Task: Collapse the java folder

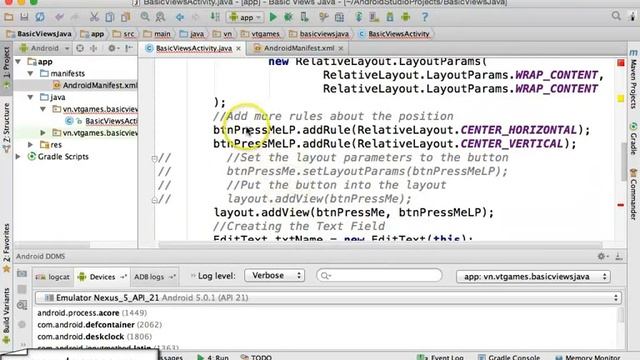Action: pyautogui.click(x=31, y=97)
